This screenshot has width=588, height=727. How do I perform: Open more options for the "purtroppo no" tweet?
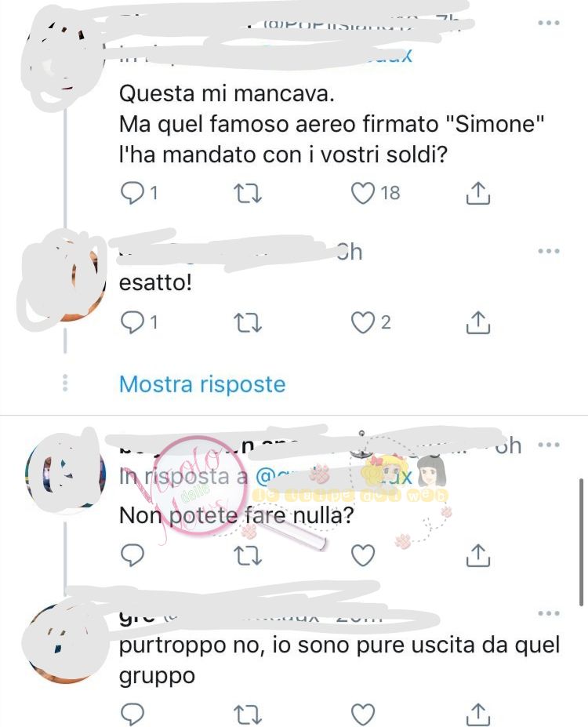[x=549, y=613]
